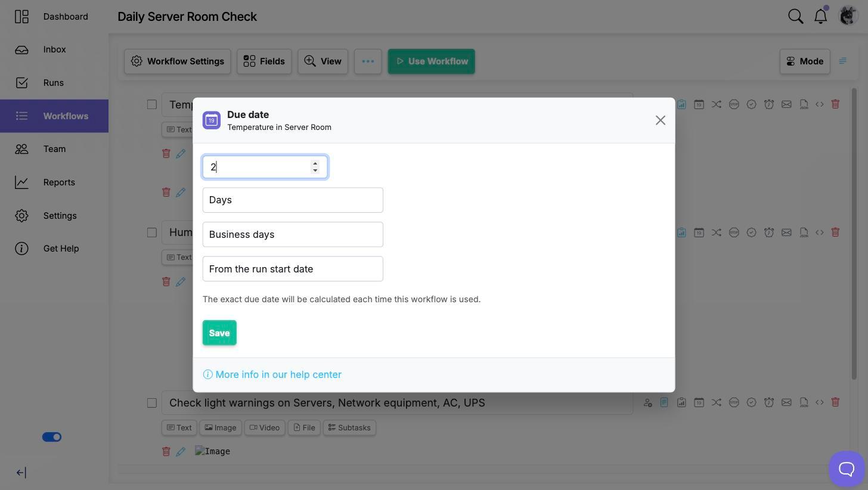Close the Due date dialog
The image size is (868, 490).
661,120
